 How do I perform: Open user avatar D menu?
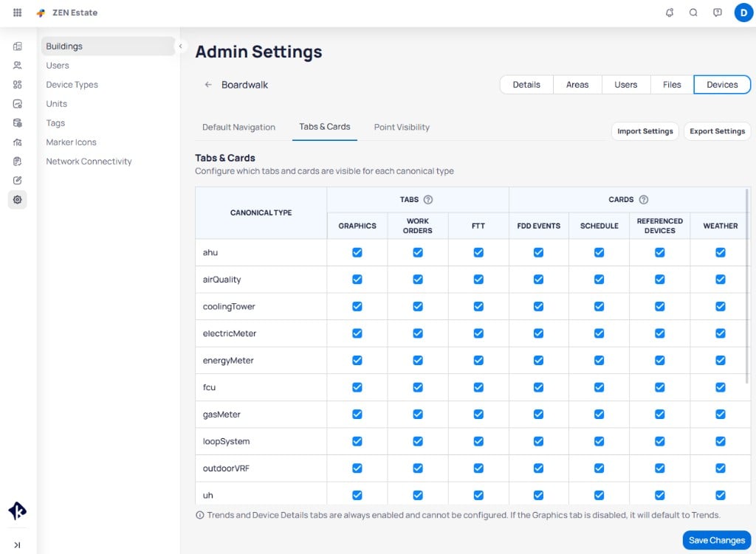pyautogui.click(x=743, y=13)
